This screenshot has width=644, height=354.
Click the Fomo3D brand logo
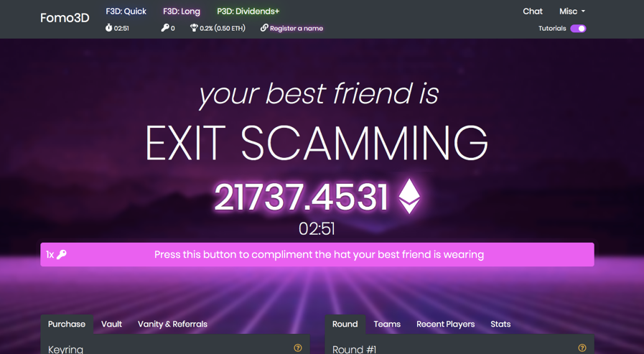click(x=65, y=18)
